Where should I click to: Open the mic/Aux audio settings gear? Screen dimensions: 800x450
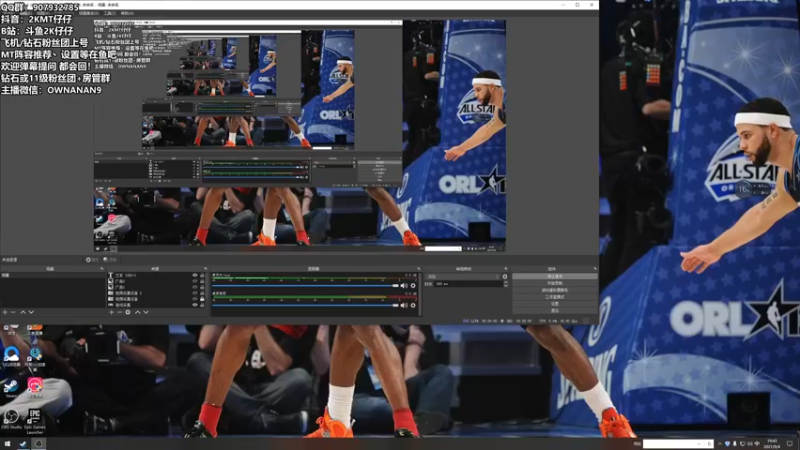click(413, 286)
